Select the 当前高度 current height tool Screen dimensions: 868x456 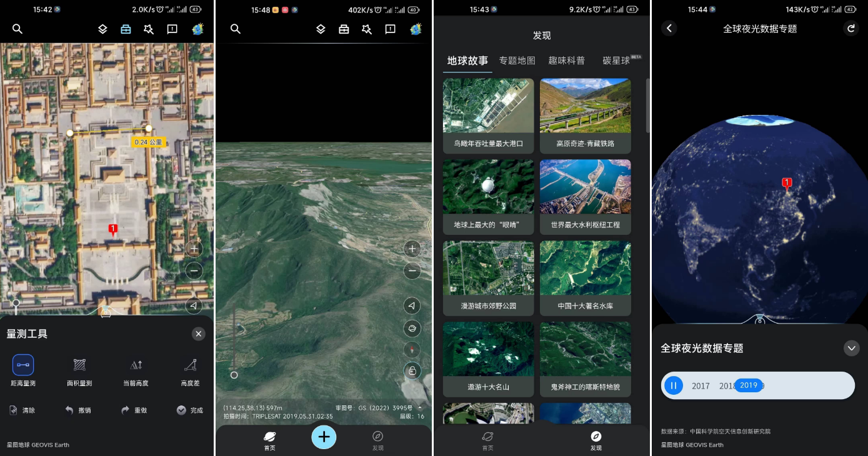(136, 370)
